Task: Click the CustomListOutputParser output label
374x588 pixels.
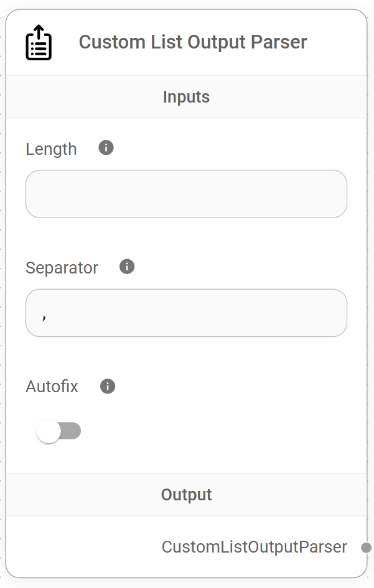Action: [254, 547]
